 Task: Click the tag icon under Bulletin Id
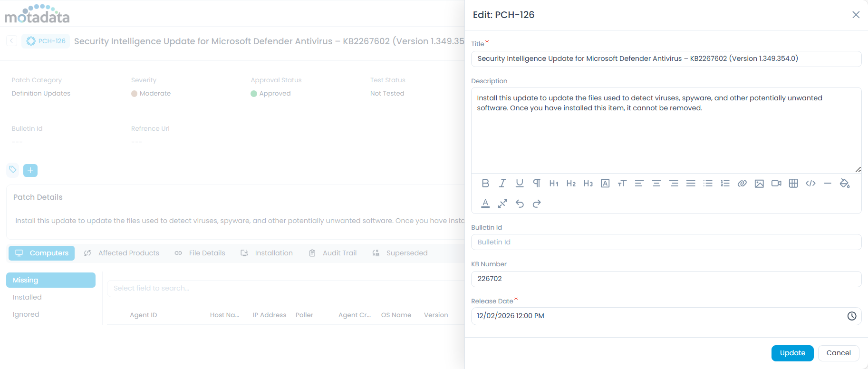[13, 170]
